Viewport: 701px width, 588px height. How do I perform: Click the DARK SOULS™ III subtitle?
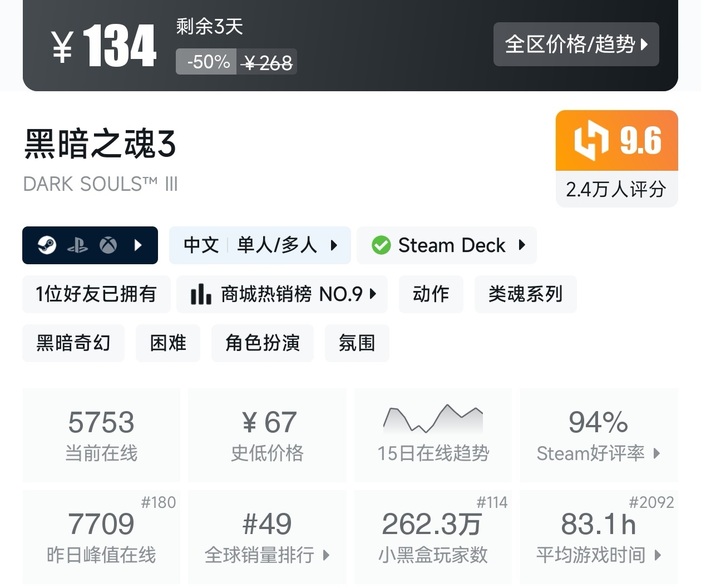click(x=100, y=184)
